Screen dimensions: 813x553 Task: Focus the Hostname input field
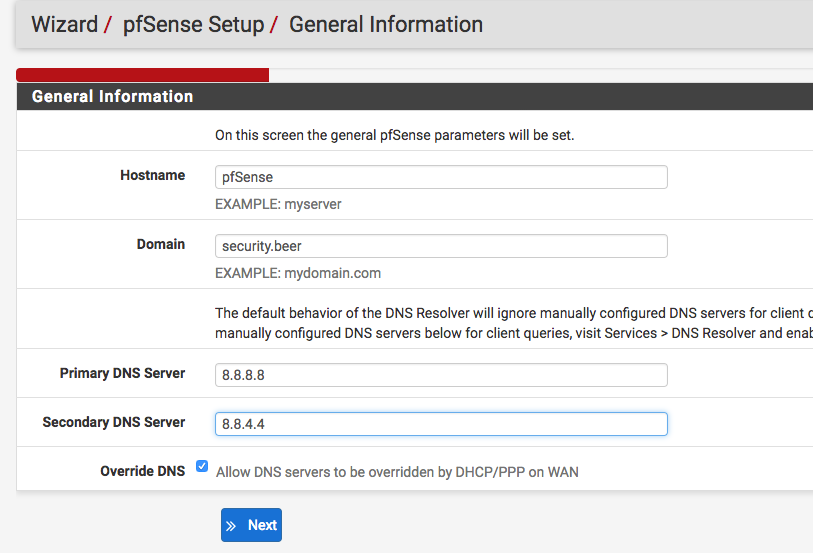pos(441,177)
